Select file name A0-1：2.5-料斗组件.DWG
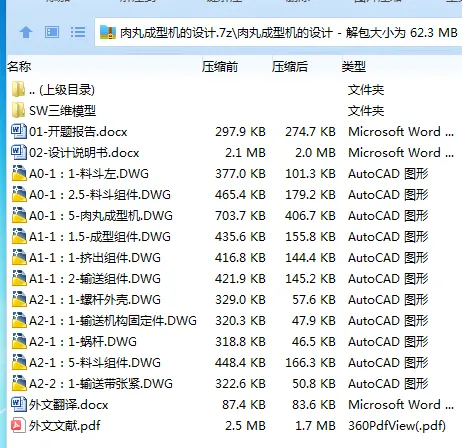 pos(100,195)
